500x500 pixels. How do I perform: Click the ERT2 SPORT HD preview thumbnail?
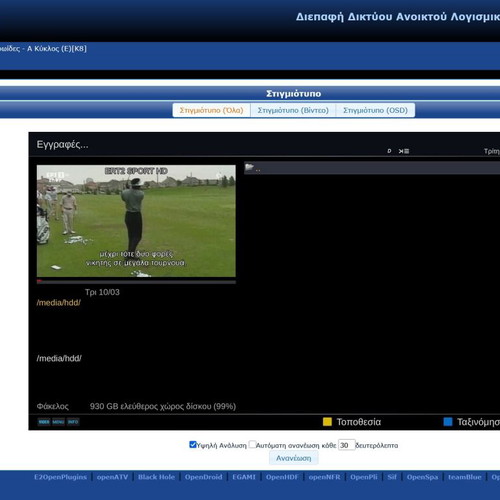tap(136, 221)
